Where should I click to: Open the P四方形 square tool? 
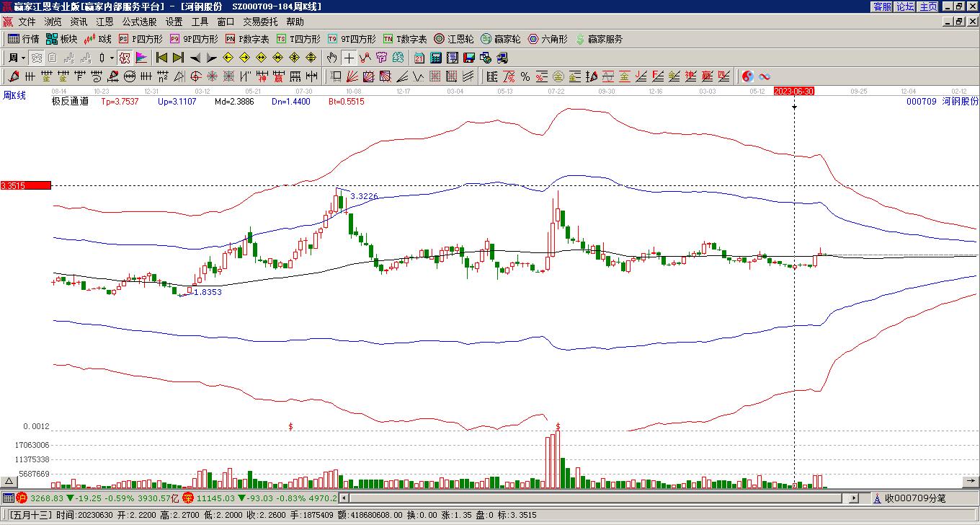pos(141,39)
